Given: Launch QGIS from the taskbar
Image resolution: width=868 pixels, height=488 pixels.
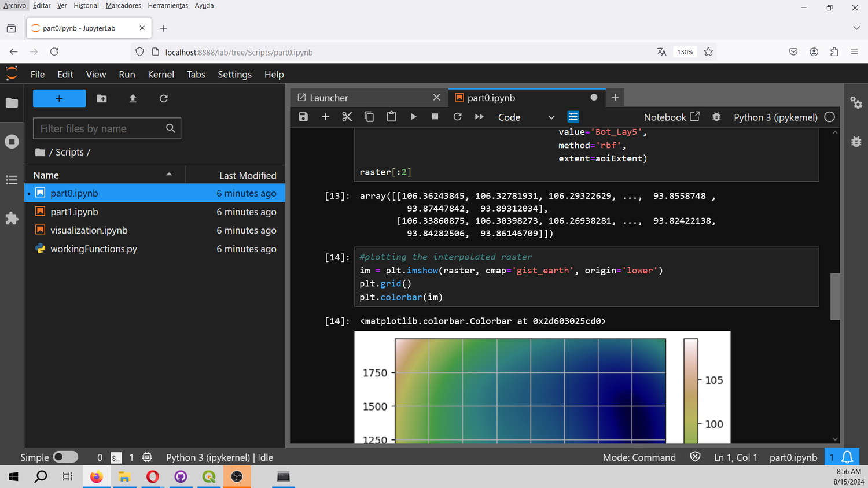Looking at the screenshot, I should 208,477.
